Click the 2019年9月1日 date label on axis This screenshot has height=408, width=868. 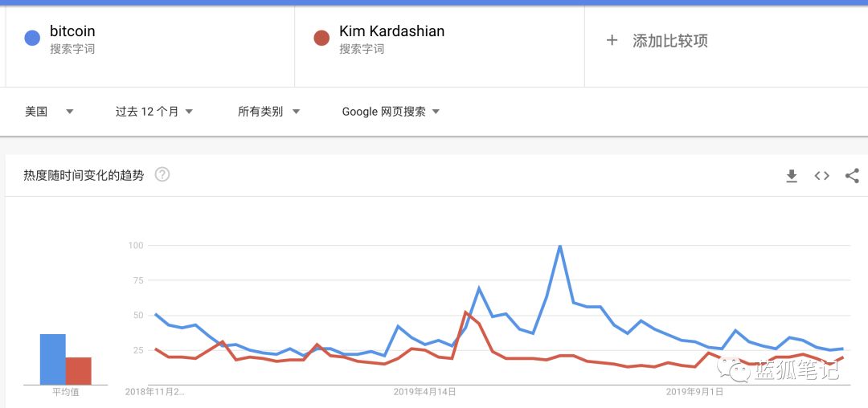(695, 392)
